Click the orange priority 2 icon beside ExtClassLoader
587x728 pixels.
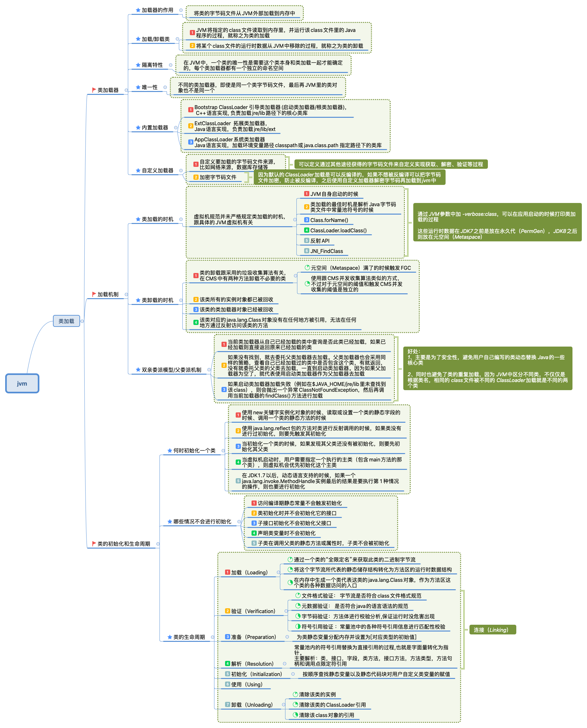pyautogui.click(x=191, y=126)
